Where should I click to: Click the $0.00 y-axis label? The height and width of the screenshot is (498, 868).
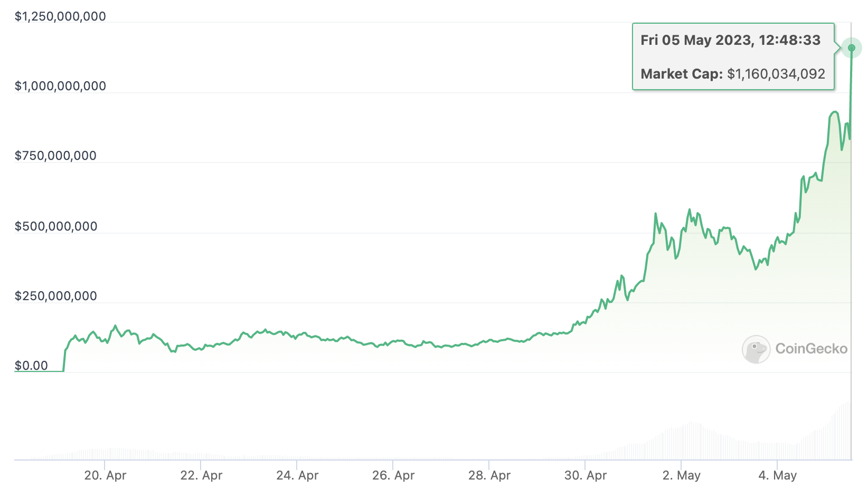pos(31,366)
